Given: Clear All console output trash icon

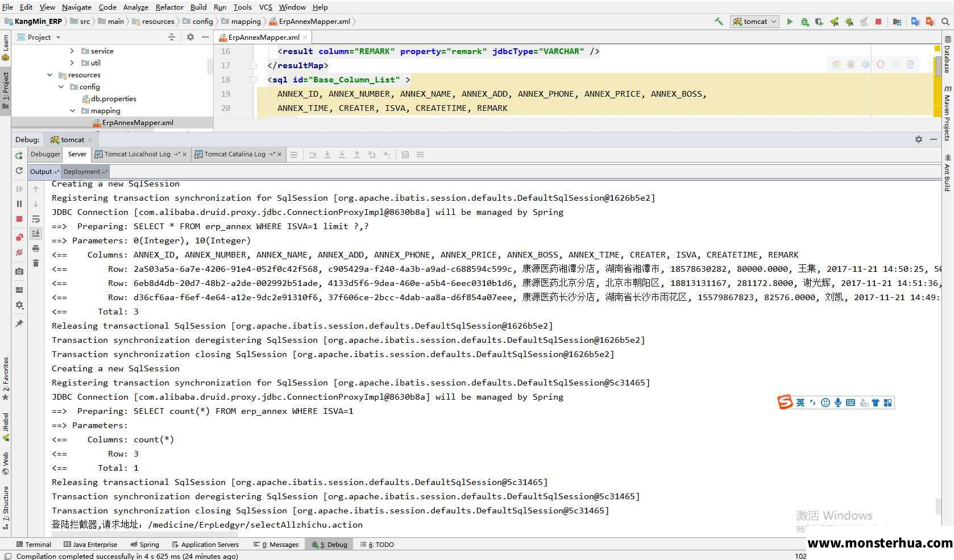Looking at the screenshot, I should (36, 263).
